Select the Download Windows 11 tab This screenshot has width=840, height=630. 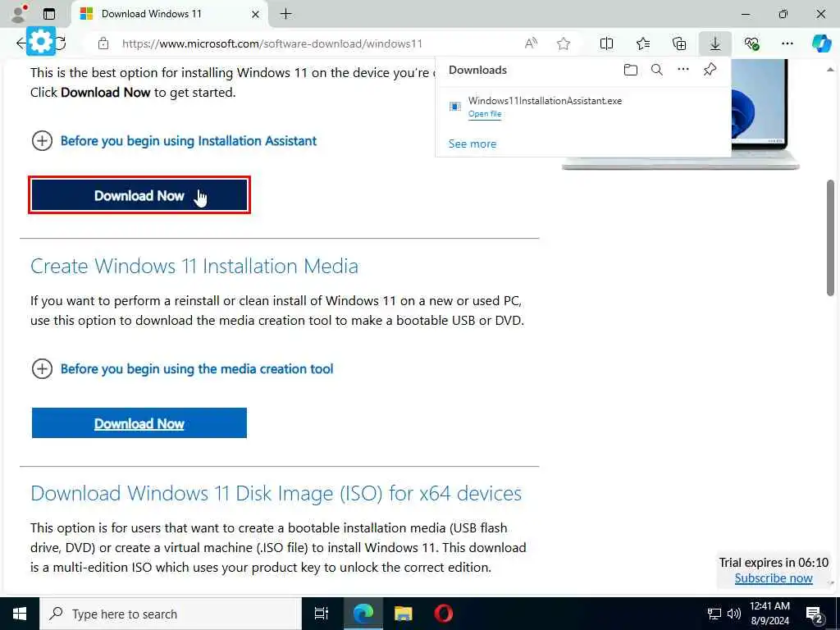169,15
